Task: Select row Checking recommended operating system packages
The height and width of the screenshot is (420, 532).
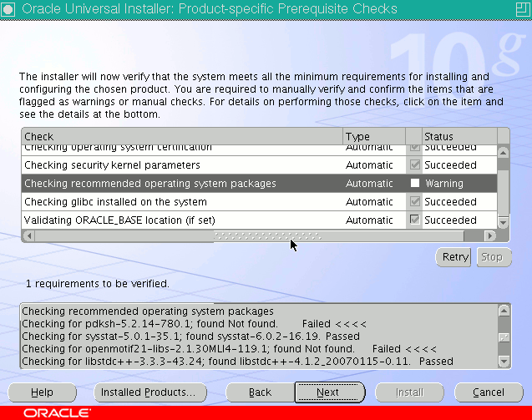Action: (259, 183)
